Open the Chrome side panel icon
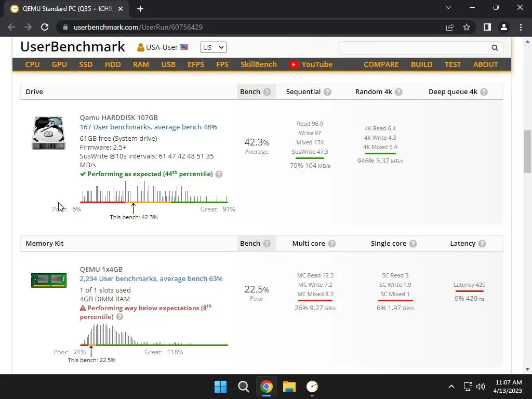This screenshot has width=532, height=399. click(487, 27)
